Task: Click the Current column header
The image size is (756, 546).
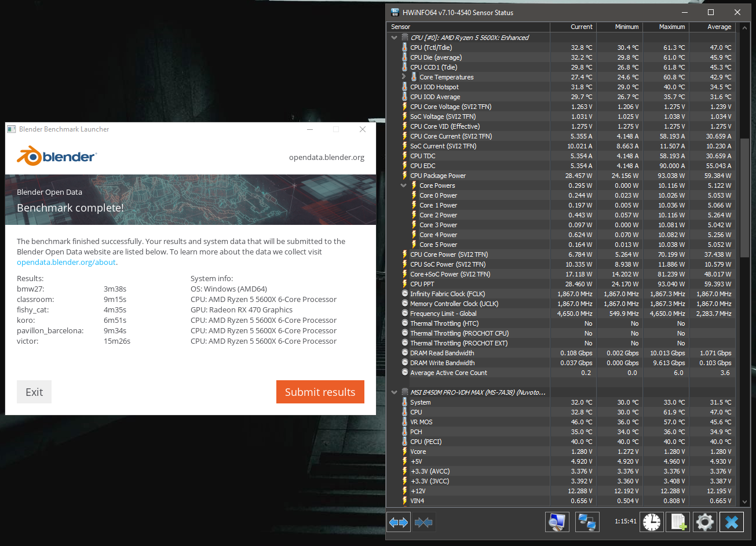Action: pos(573,27)
